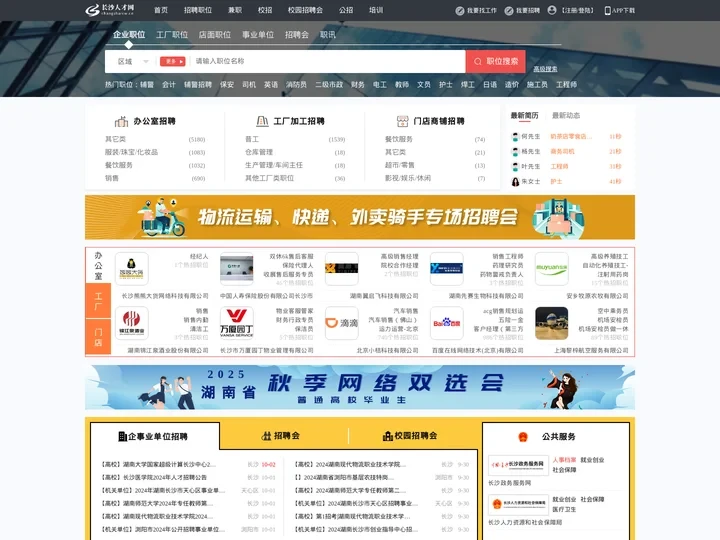The height and width of the screenshot is (540, 720).
Task: Open 安乡牧原农牧 muyuan logo
Action: pyautogui.click(x=551, y=269)
